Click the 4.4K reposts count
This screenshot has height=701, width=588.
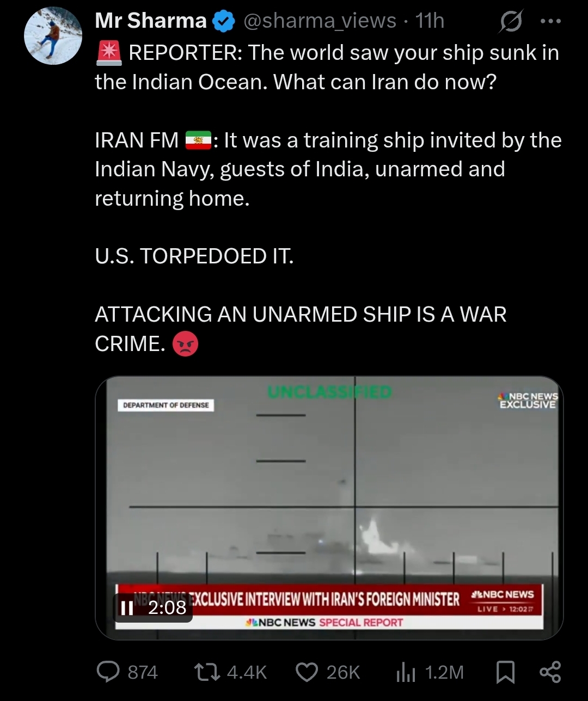point(247,673)
